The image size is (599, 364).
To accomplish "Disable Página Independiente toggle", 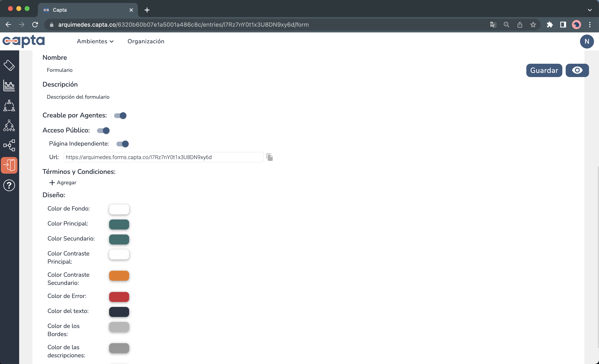I will point(122,144).
